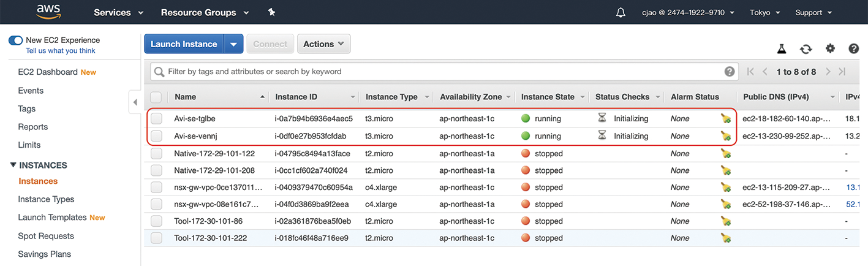The width and height of the screenshot is (868, 266).
Task: Collapse the left navigation pane
Action: [135, 102]
